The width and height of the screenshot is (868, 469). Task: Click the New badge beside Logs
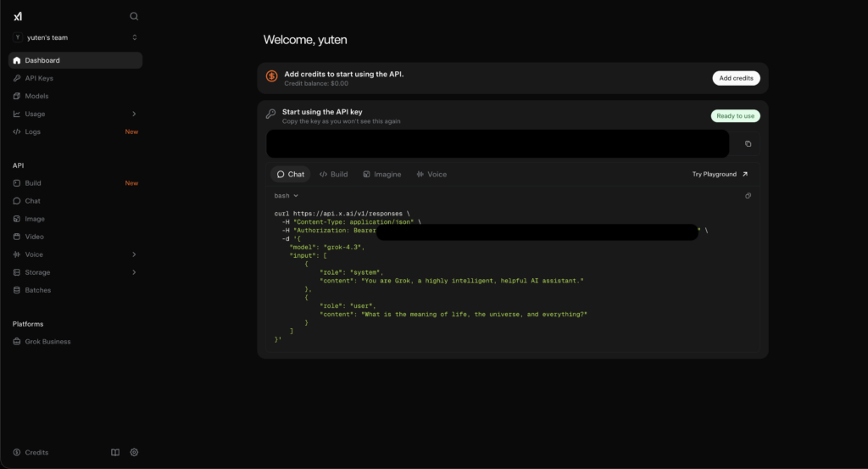pos(131,131)
